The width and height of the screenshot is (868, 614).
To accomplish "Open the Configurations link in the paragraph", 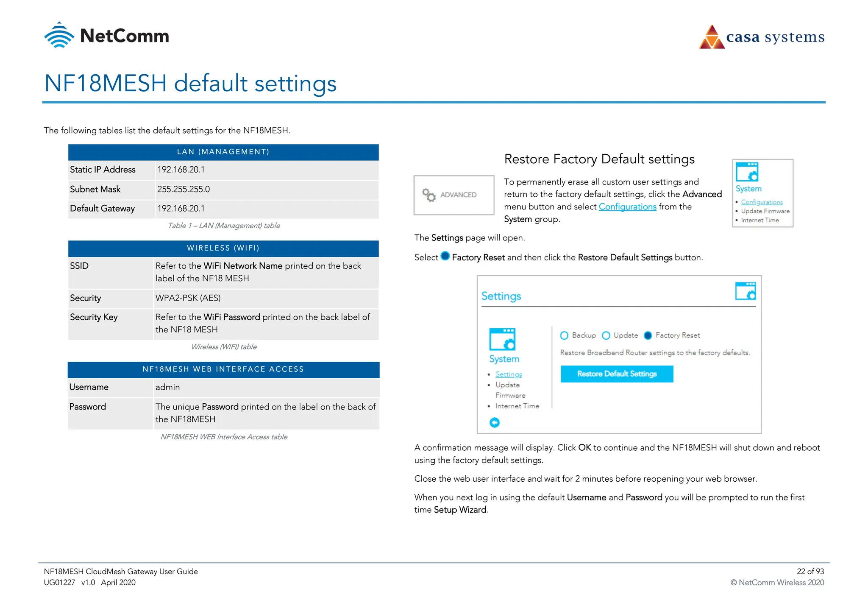I will click(627, 207).
